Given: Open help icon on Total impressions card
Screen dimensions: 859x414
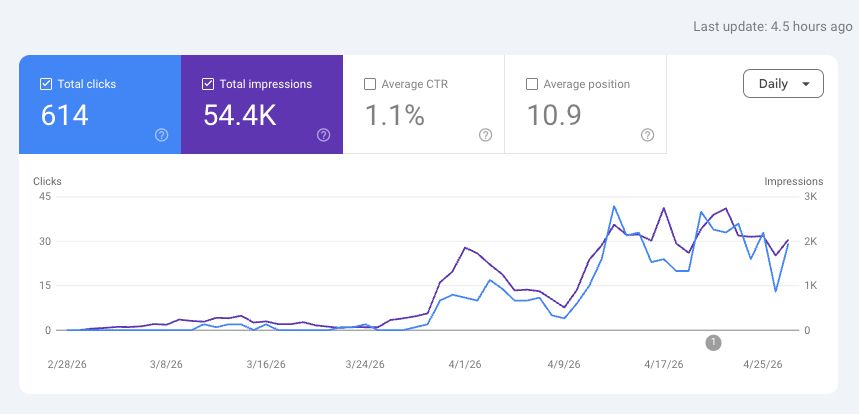Looking at the screenshot, I should point(324,135).
